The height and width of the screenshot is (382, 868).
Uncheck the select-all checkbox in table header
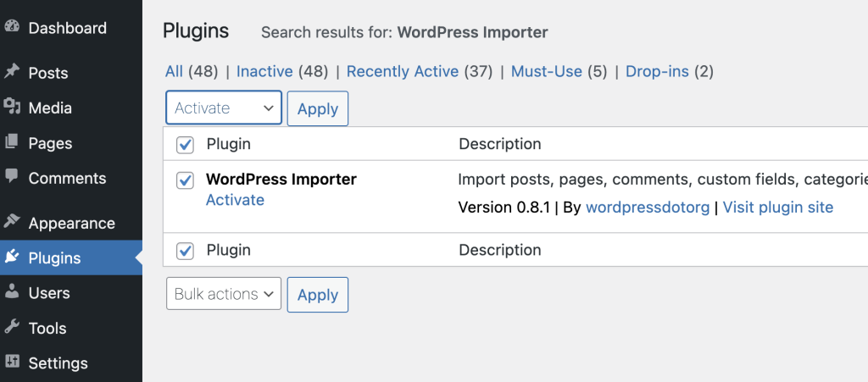[185, 146]
